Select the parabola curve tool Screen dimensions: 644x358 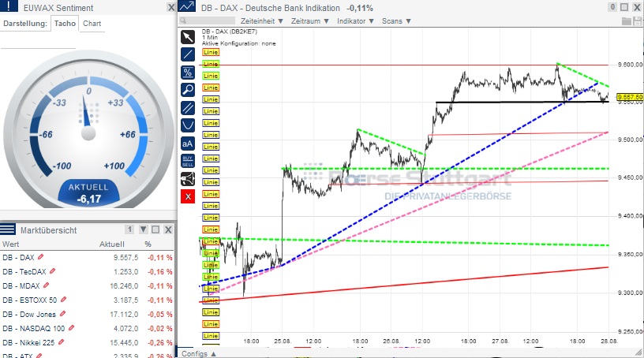188,125
